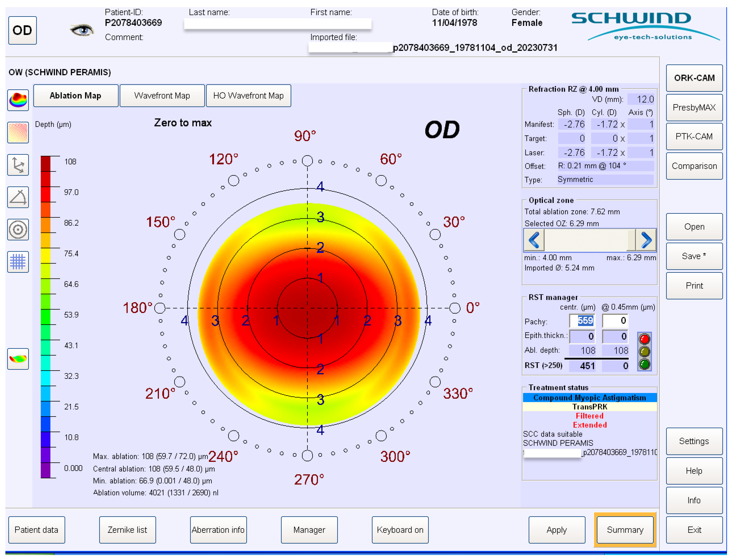This screenshot has height=560, width=732.
Task: Decrease optical zone with left arrow
Action: pos(534,240)
